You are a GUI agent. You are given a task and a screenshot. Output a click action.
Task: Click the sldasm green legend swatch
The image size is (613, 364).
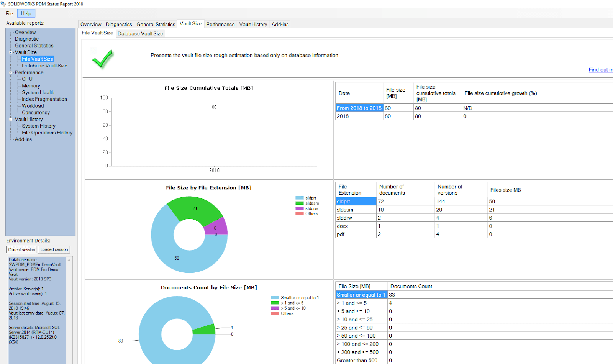point(300,203)
